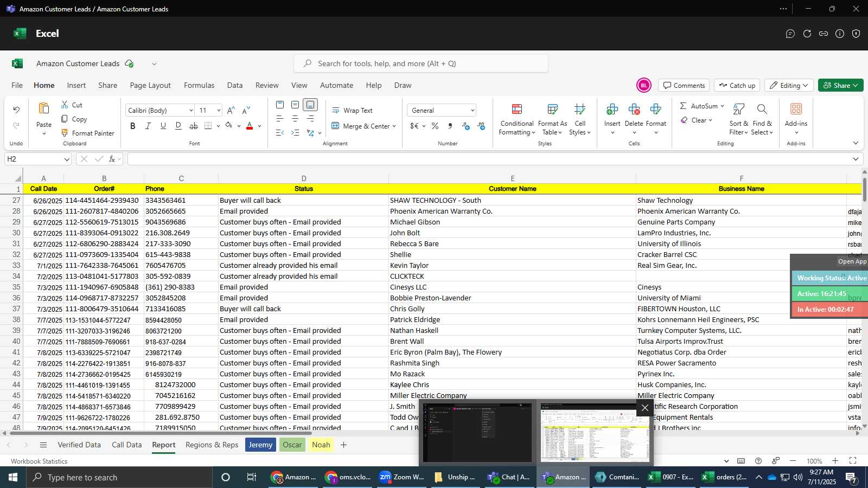Collapse the ribbon with the chevron
The width and height of the screenshot is (868, 488).
[856, 143]
